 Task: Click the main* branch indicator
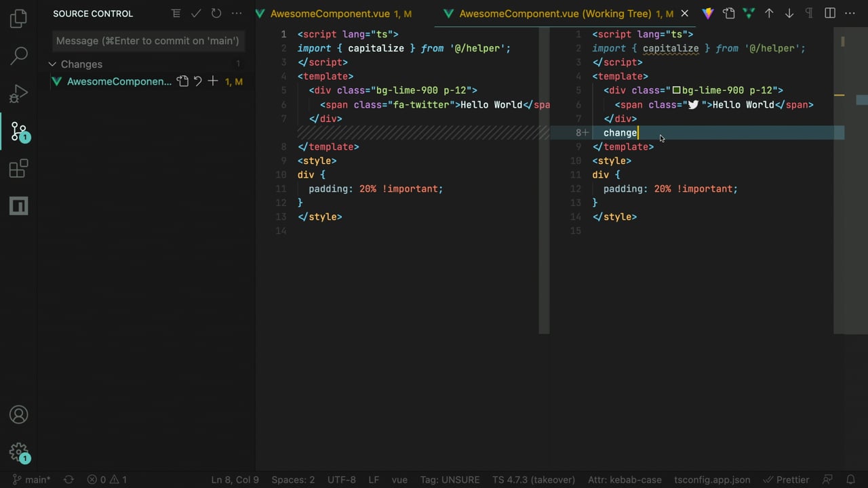point(32,480)
